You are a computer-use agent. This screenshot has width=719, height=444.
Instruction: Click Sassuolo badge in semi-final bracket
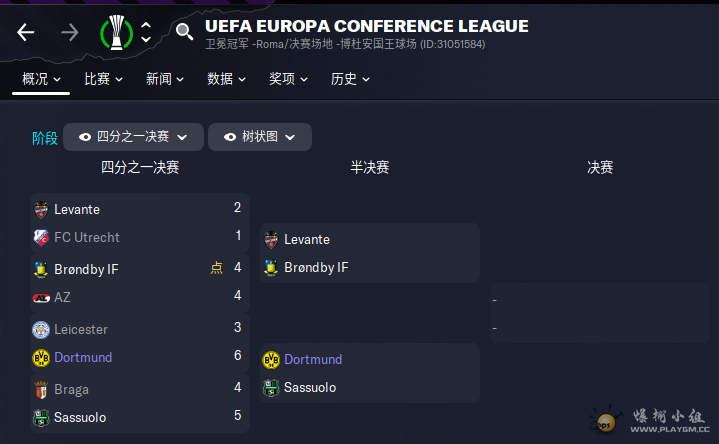[x=271, y=388]
